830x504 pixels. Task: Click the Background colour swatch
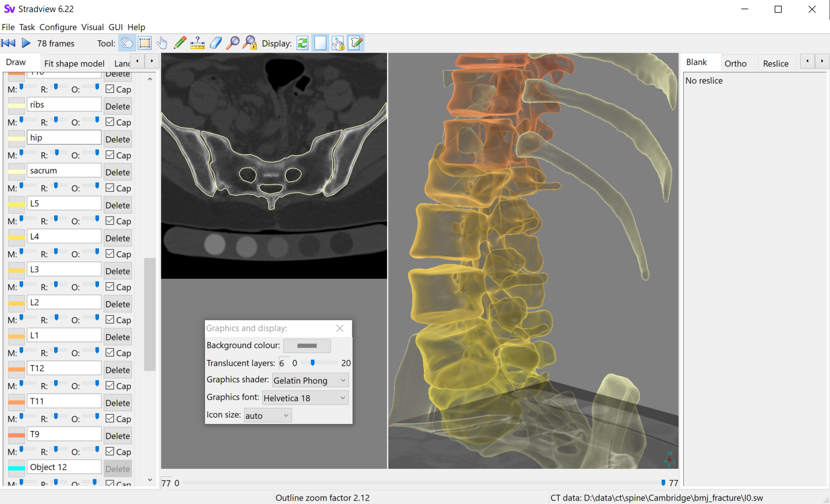(x=307, y=346)
